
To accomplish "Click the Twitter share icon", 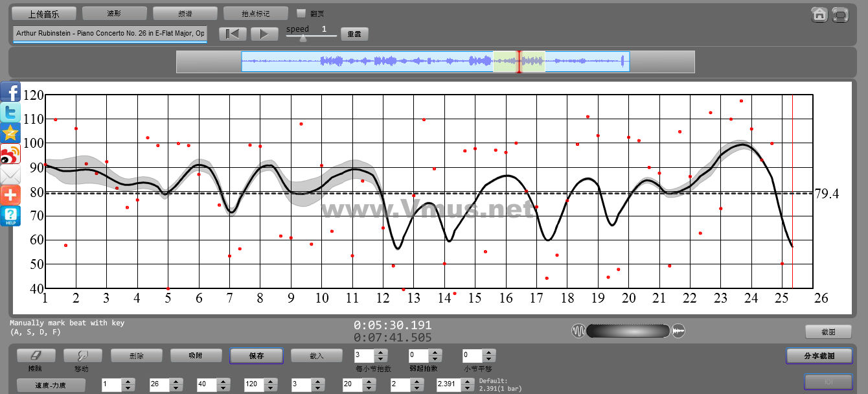I will [x=10, y=113].
